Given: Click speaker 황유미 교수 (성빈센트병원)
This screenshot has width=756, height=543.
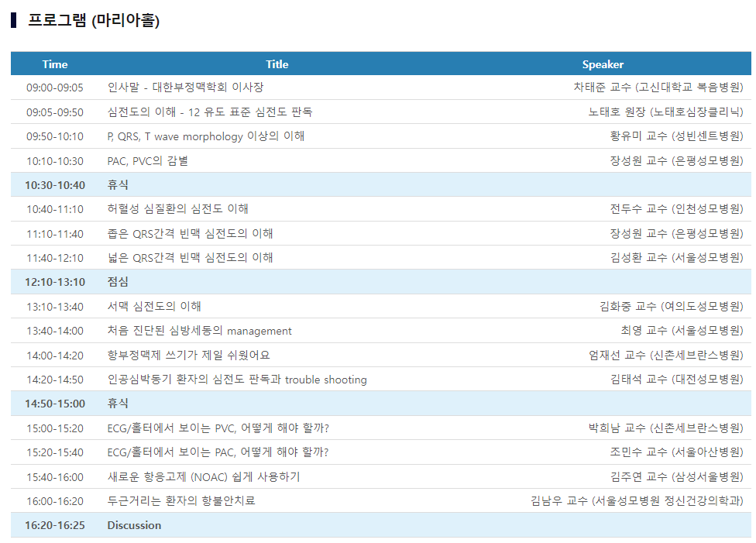Looking at the screenshot, I should click(x=676, y=136).
